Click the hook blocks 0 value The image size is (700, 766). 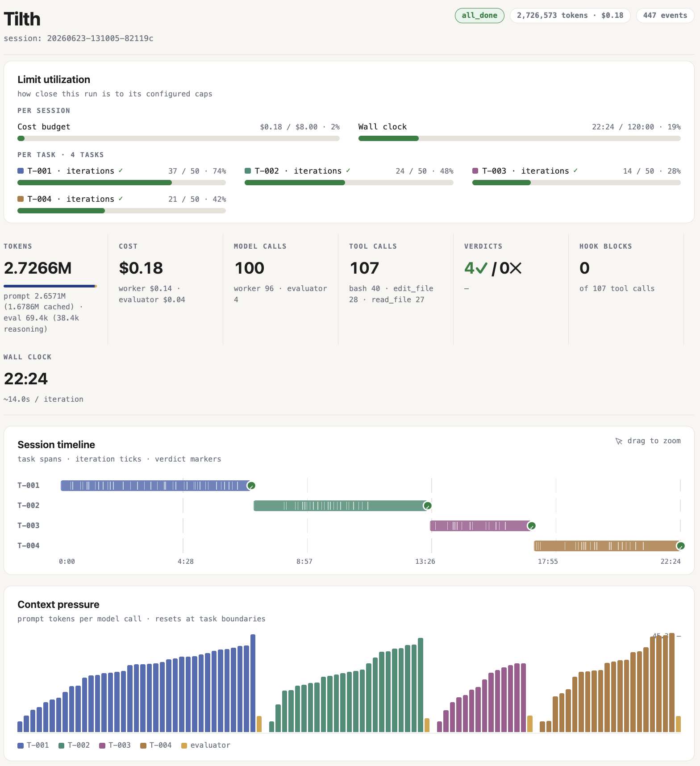tap(584, 268)
